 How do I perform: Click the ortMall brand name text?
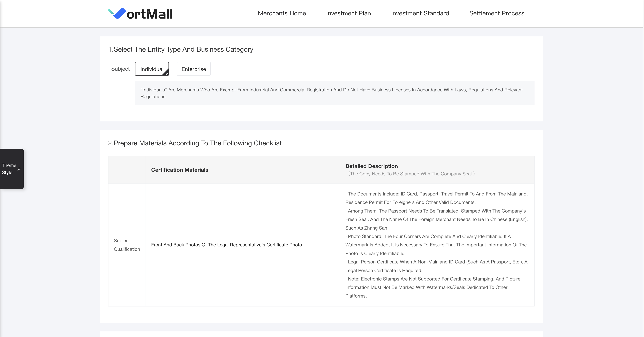tap(149, 14)
